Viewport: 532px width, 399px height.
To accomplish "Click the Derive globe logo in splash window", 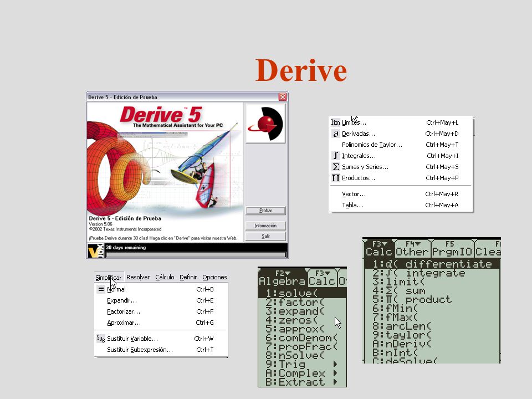I will pos(265,124).
